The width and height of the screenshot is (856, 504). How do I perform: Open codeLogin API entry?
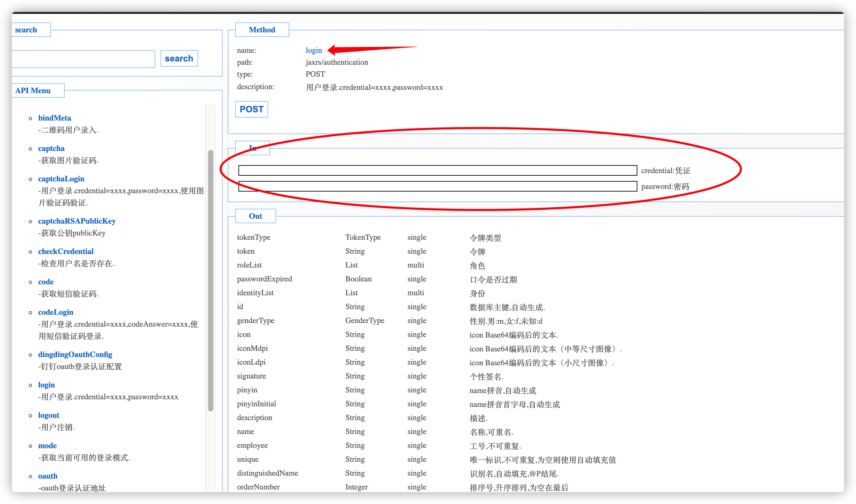(56, 312)
